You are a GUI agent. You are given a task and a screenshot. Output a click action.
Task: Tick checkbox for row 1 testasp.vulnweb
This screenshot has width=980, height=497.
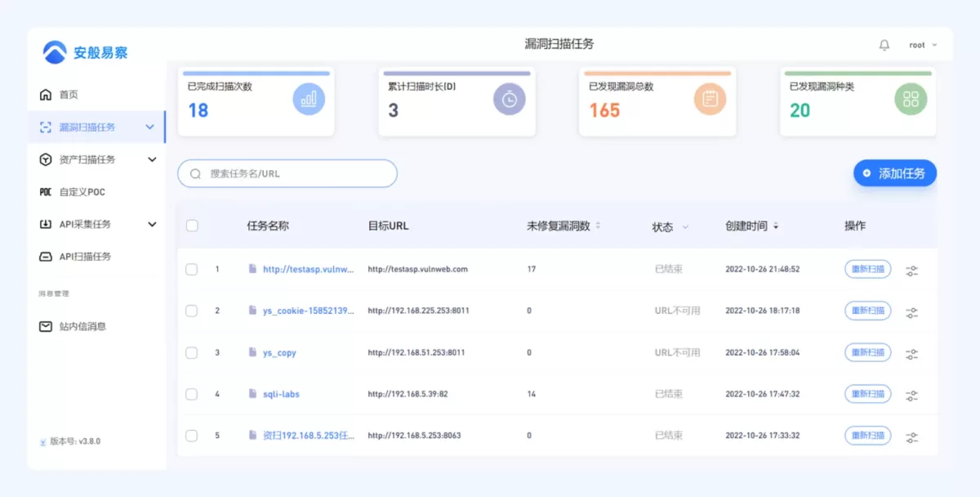(192, 269)
